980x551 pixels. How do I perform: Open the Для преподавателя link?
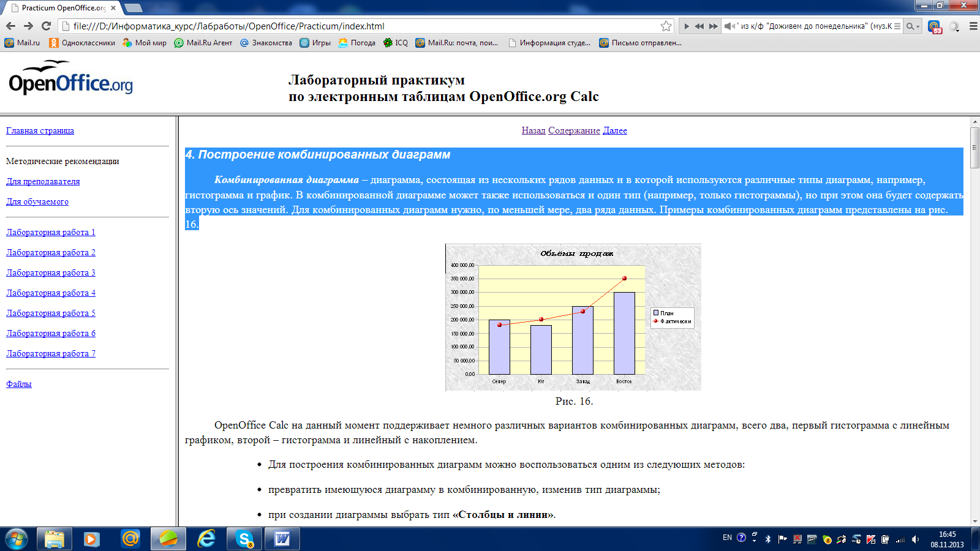[x=43, y=181]
